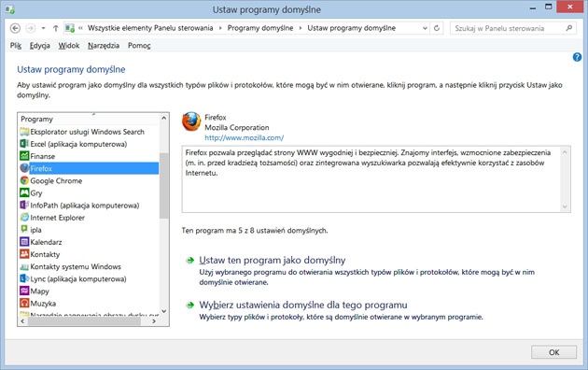Select the InfoPath application icon

click(24, 206)
